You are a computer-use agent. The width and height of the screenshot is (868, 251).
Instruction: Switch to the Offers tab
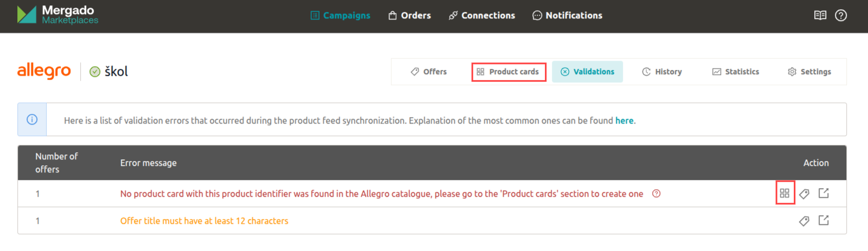[429, 72]
